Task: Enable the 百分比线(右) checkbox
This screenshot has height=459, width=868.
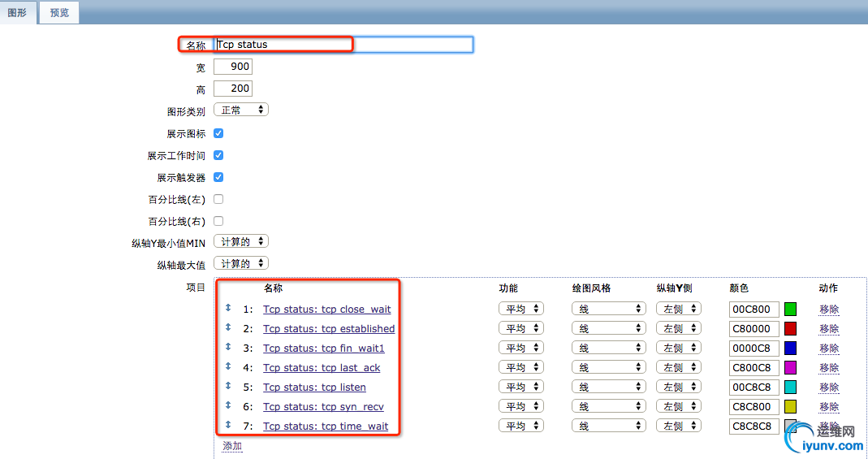Action: click(218, 221)
